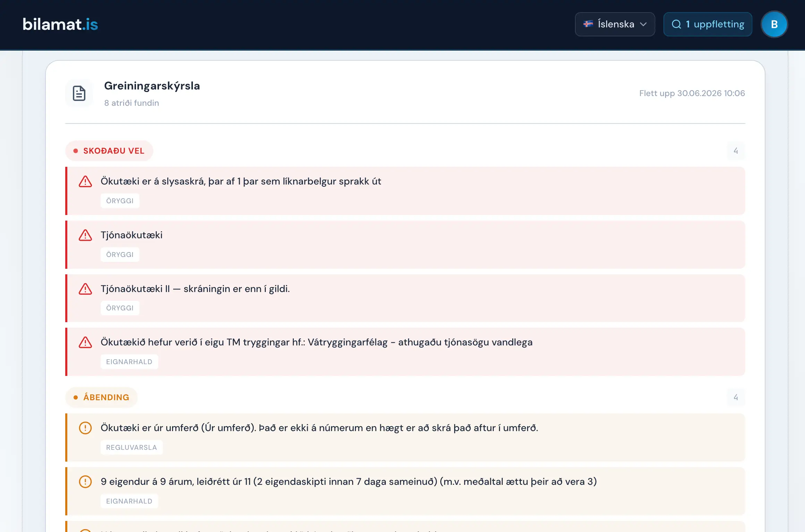Select the '9 eigendur á 9 árum' finding text

(x=349, y=482)
